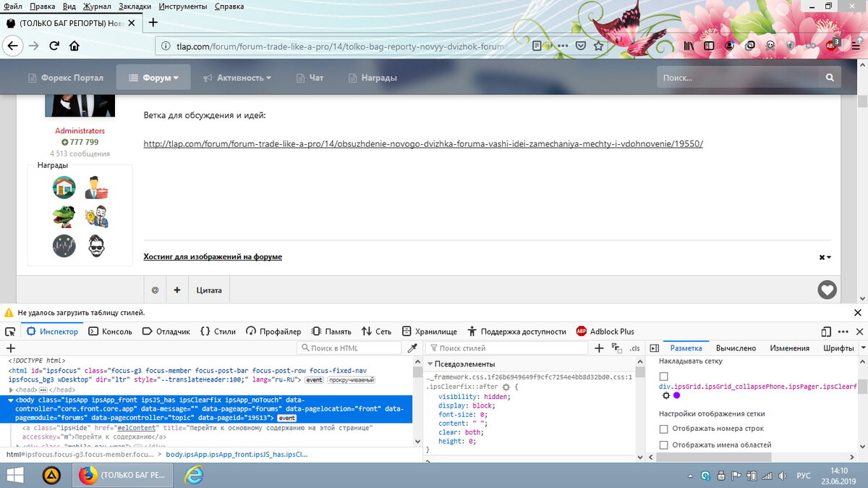Enable grid overlay for div.ipsGrid checkbox
The height and width of the screenshot is (488, 868).
click(663, 376)
